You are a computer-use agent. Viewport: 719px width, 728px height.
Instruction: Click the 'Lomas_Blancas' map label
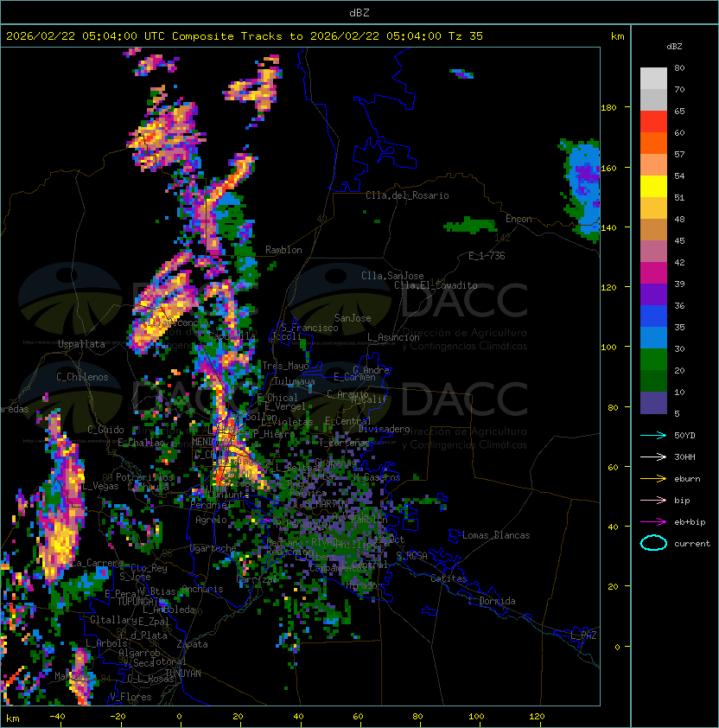pyautogui.click(x=496, y=535)
